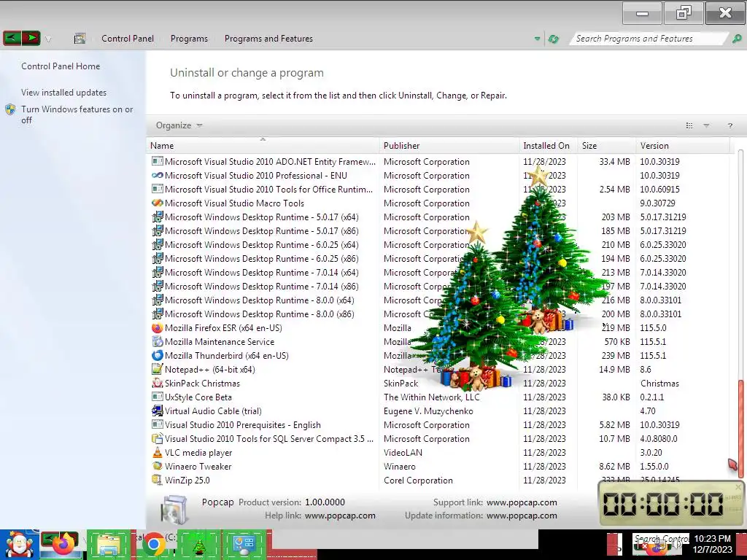Sort by the Size column header
Image resolution: width=747 pixels, height=560 pixels.
tap(606, 146)
